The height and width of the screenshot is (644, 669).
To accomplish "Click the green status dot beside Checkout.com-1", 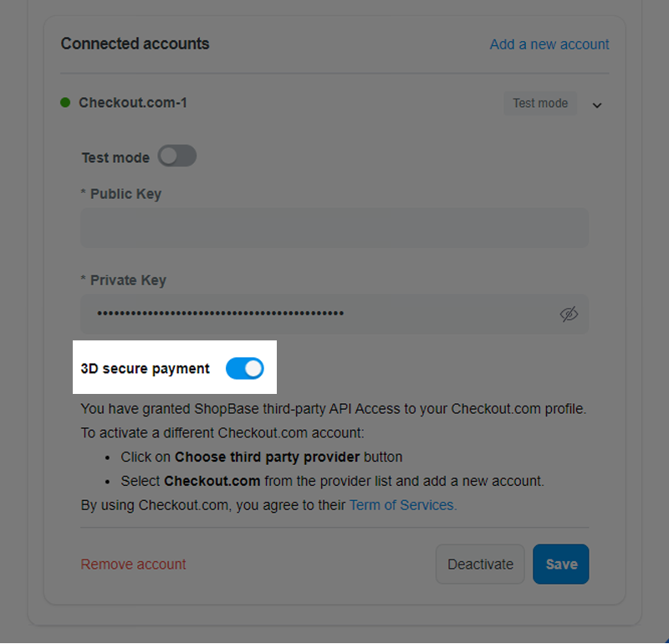I will tap(65, 102).
